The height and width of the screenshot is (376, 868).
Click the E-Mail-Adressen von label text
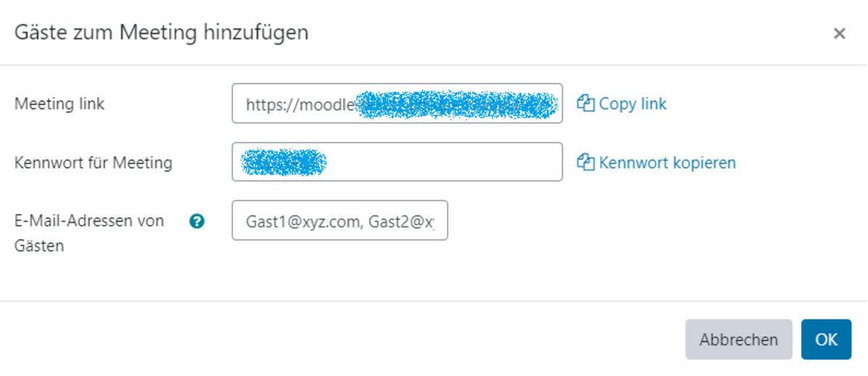point(89,221)
